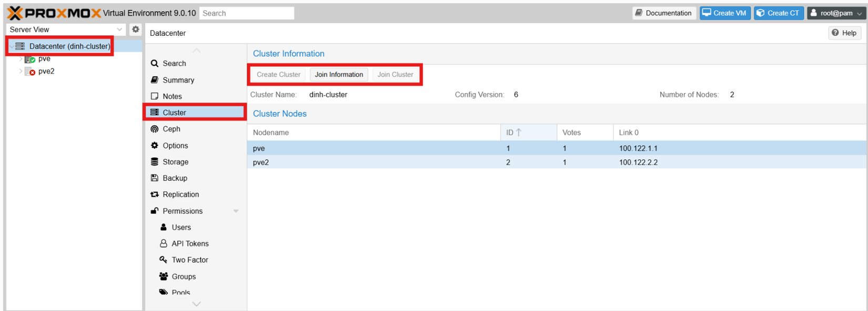
Task: Click the pve2 node offline icon
Action: pos(30,72)
